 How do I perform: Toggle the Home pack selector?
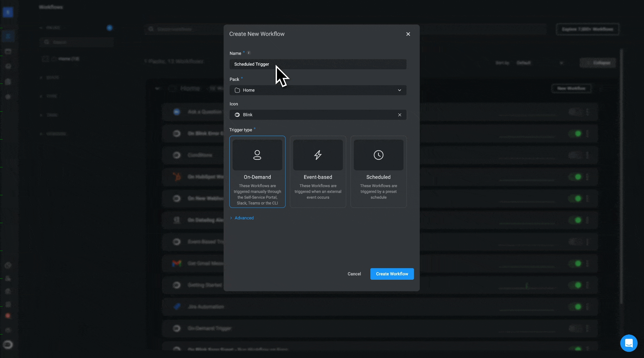point(400,90)
